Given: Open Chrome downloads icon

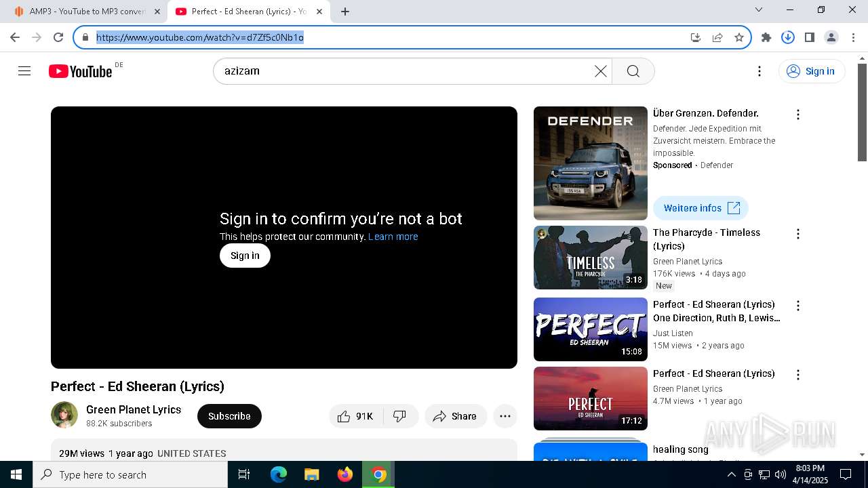Looking at the screenshot, I should click(x=788, y=37).
